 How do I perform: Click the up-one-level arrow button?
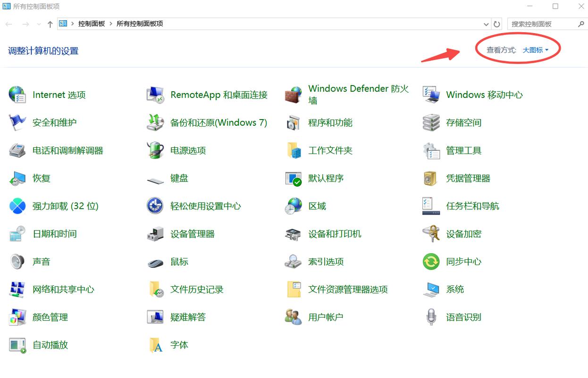50,24
